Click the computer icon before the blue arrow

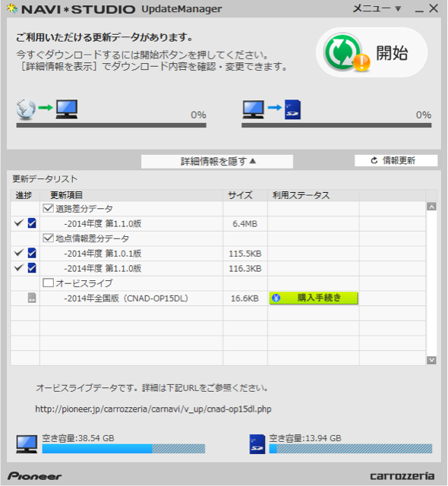tap(254, 109)
